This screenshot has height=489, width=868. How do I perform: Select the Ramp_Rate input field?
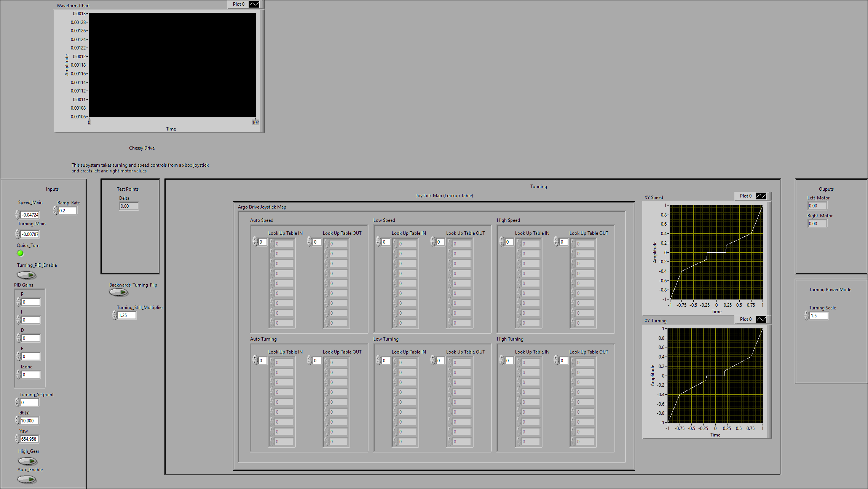67,210
